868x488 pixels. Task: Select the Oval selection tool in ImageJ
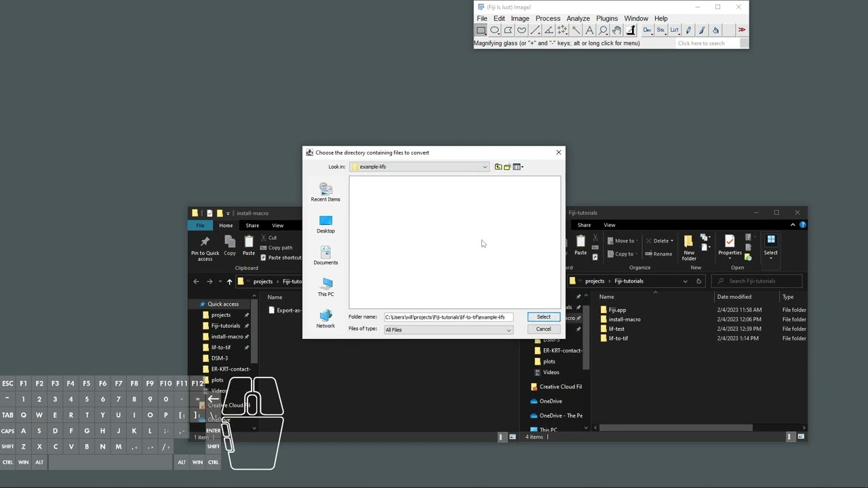(x=494, y=30)
